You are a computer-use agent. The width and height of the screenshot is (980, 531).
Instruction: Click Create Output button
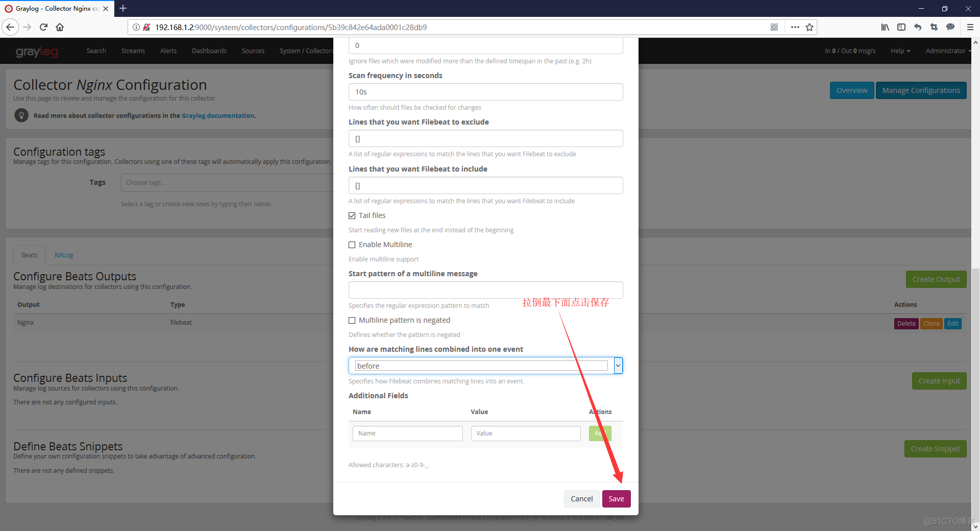click(x=936, y=279)
